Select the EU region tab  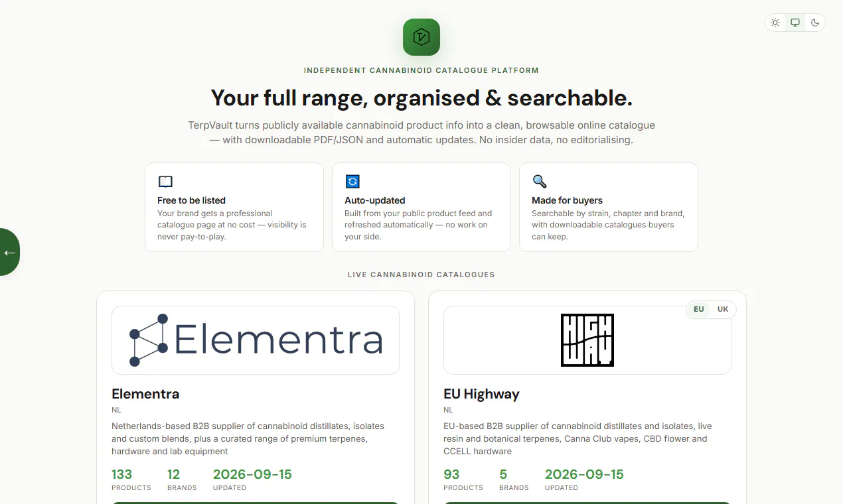pos(699,309)
